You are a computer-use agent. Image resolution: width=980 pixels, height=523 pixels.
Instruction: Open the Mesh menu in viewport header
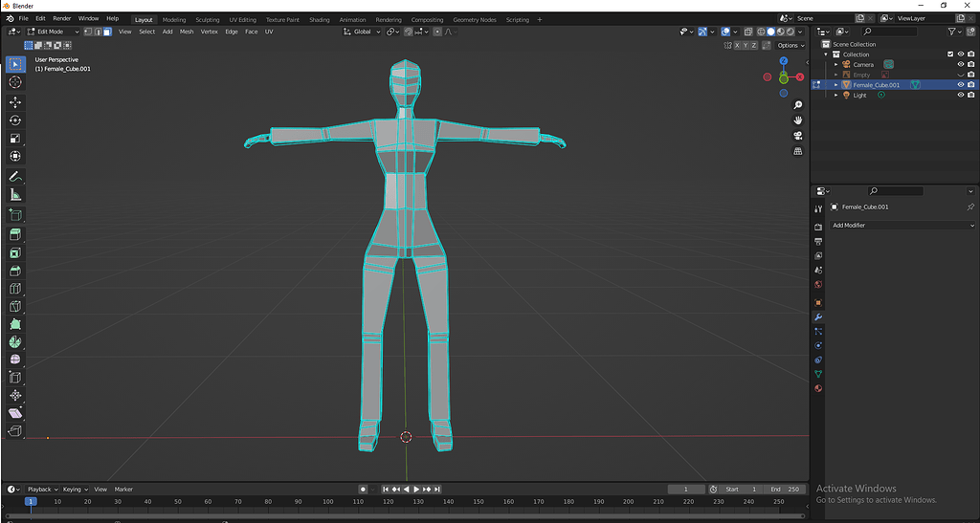click(187, 32)
